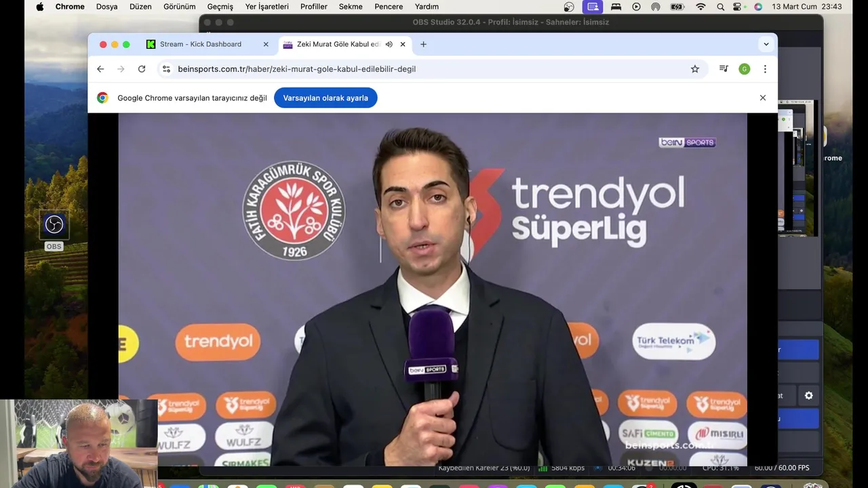
Task: Dismiss the default browser notification bar
Action: (x=763, y=98)
